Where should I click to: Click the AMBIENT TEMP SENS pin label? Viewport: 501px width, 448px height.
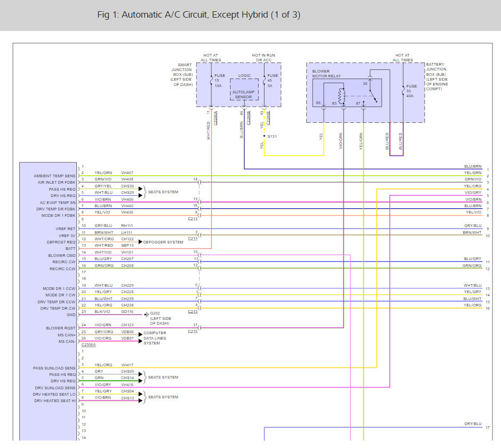[54, 176]
